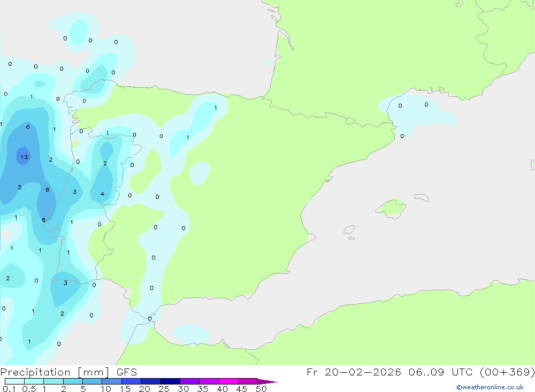535x392 pixels.
Task: Click the 40–45 mm legend color
Action: 228,381
